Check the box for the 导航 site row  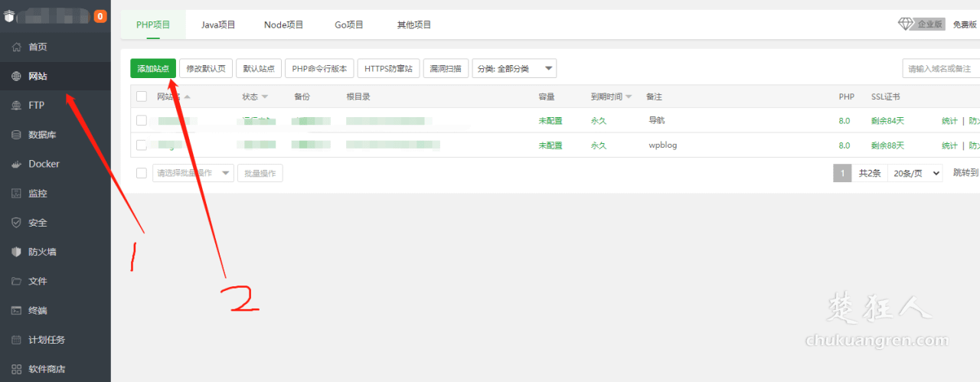(142, 121)
